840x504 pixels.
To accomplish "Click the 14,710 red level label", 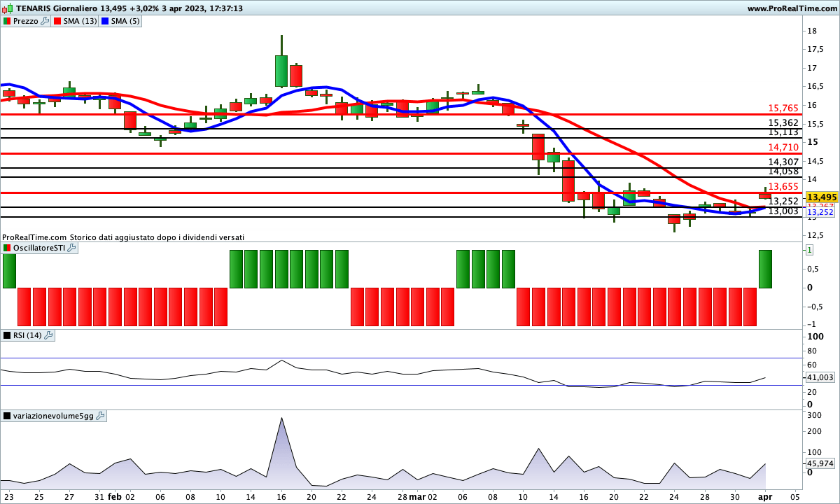I will pos(783,148).
